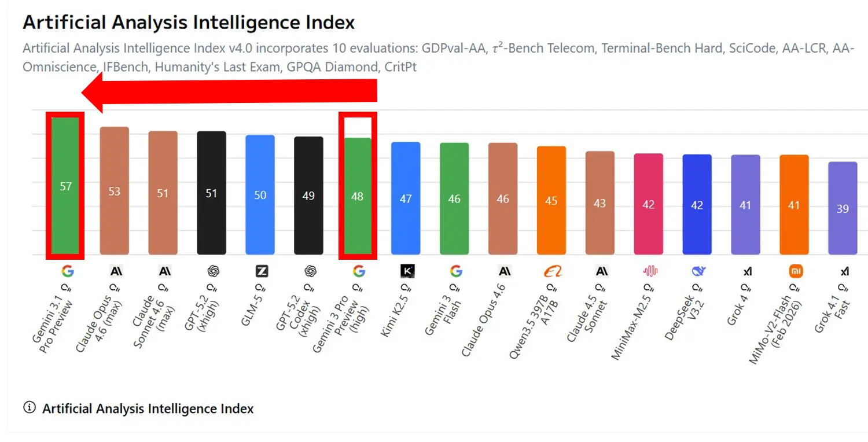Click the Alibaba logo above the Qwen3.5 label
The image size is (868, 442).
pos(553,271)
